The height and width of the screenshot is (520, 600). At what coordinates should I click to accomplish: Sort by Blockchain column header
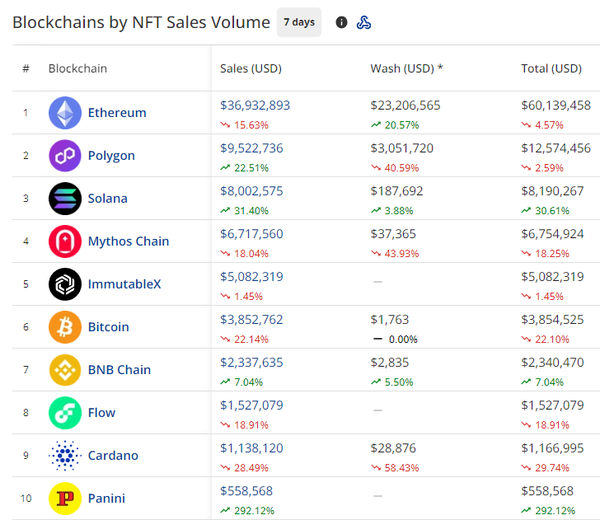click(x=78, y=69)
